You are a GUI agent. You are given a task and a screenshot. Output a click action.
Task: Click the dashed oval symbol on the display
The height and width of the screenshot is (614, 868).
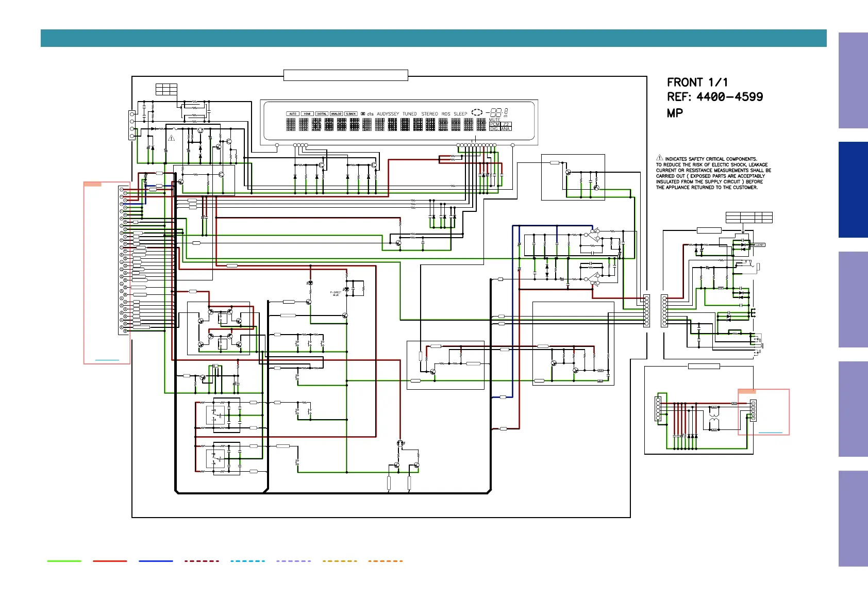pos(477,112)
